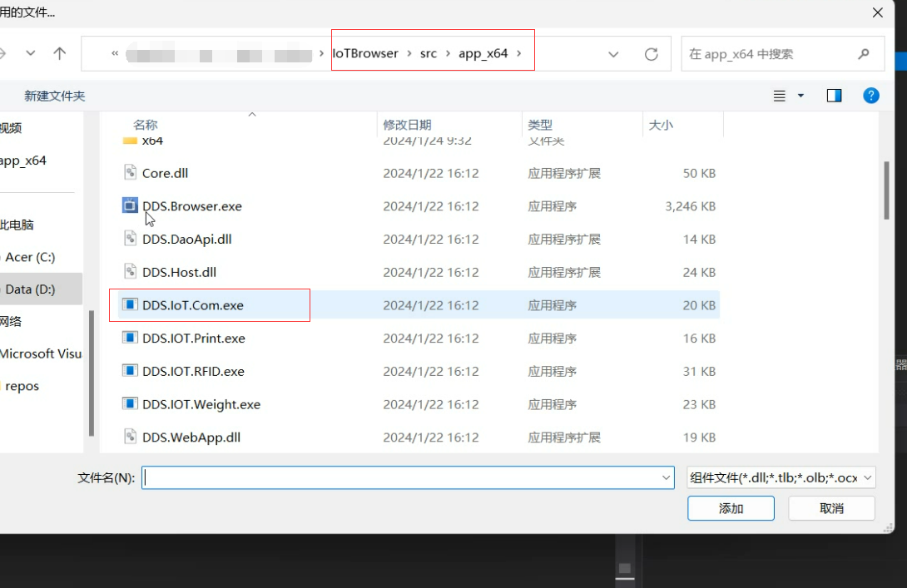Click the 取消 button
The width and height of the screenshot is (907, 588).
coord(831,508)
